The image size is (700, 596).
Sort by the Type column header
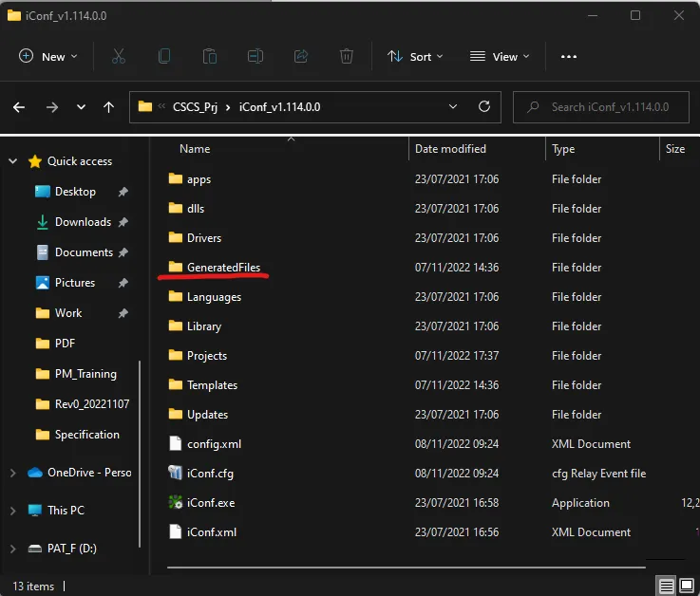(x=563, y=149)
